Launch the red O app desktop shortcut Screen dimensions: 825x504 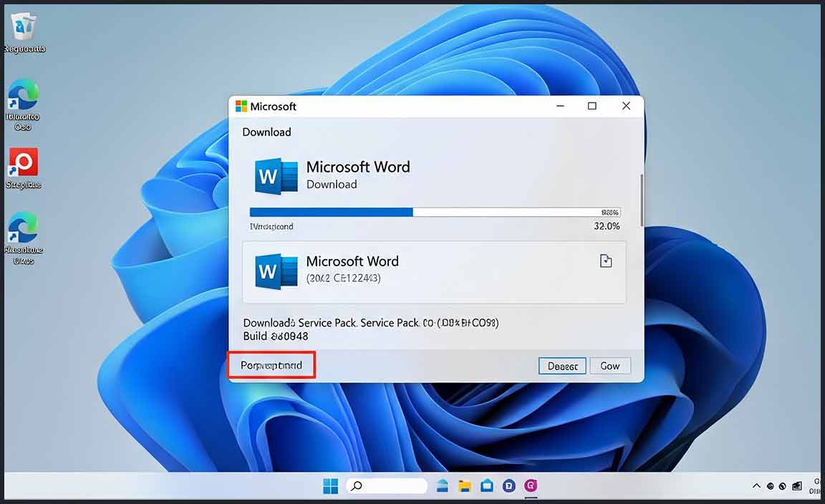(24, 163)
